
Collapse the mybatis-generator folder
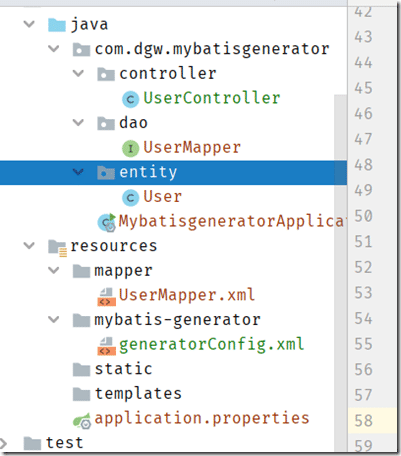point(54,319)
